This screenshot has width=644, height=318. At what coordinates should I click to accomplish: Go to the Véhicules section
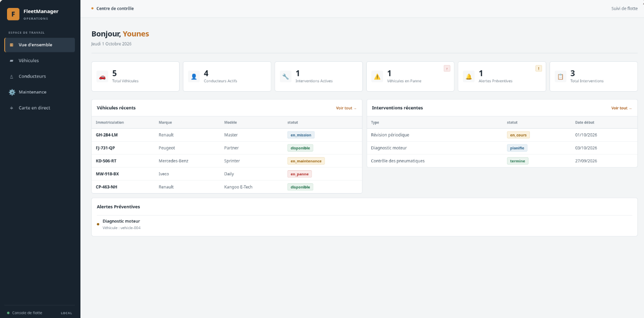[x=40, y=61]
